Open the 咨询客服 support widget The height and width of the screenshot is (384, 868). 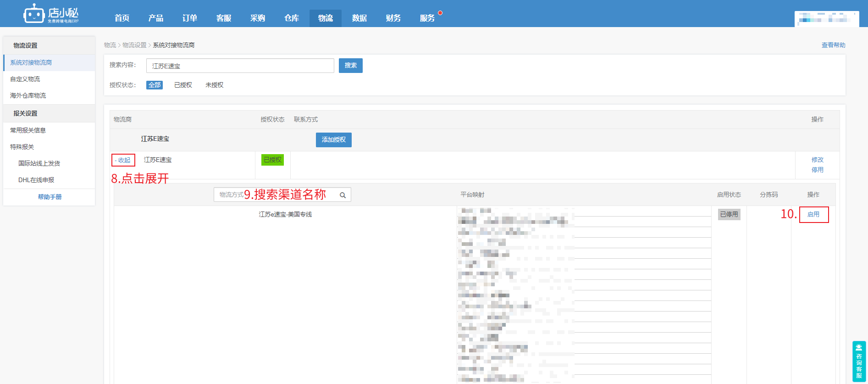(x=859, y=361)
